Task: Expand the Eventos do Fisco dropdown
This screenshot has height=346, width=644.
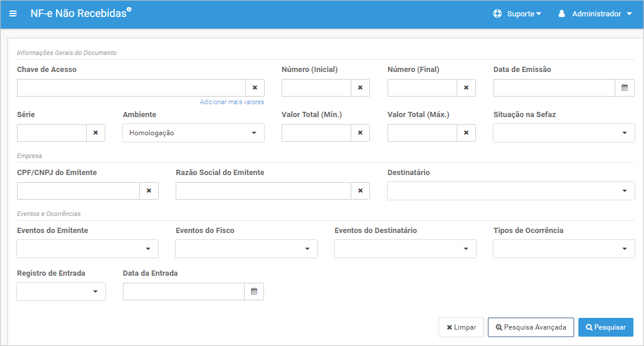Action: point(246,249)
